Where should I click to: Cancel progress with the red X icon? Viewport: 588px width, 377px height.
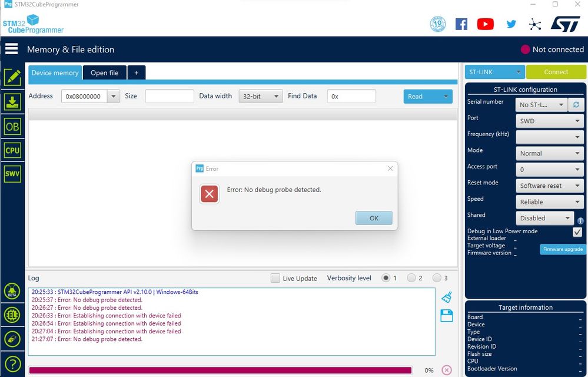point(447,370)
